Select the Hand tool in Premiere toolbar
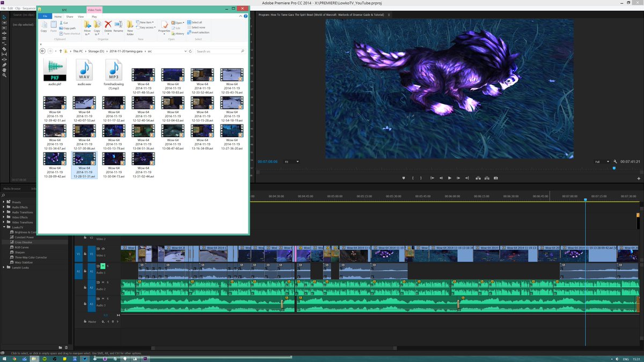 click(x=4, y=70)
